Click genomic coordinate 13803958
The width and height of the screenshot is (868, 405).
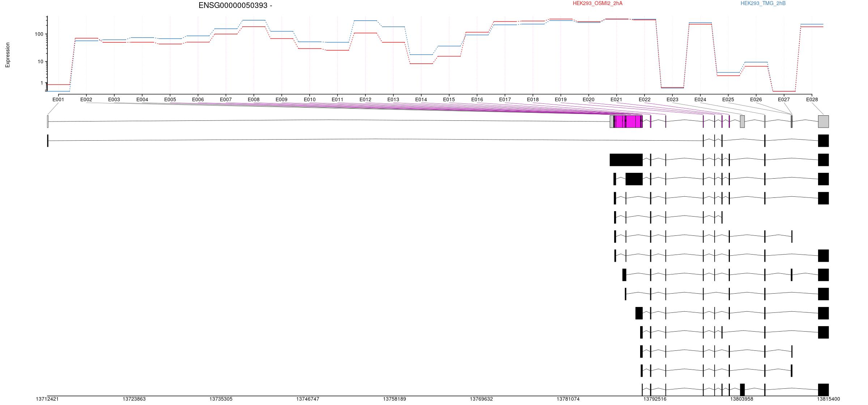(x=742, y=399)
